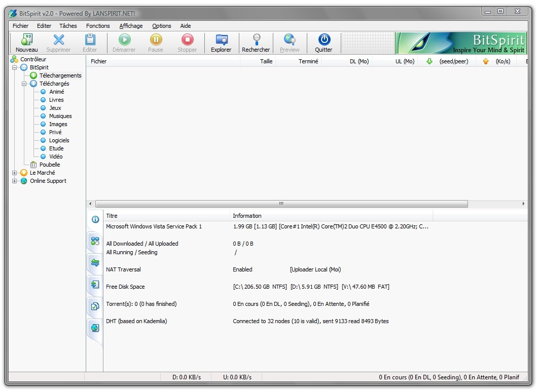Collapse the Téléchargés tree node
This screenshot has width=537, height=392.
[x=24, y=84]
